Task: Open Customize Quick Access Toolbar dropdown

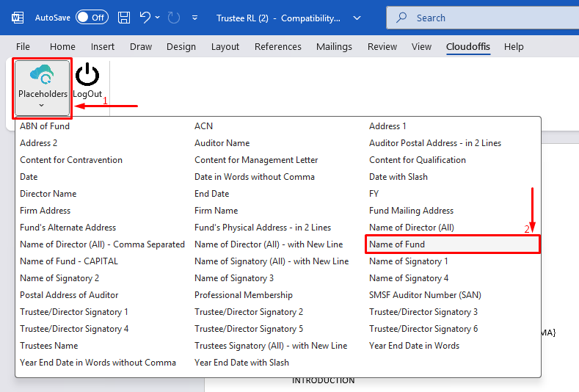Action: [195, 18]
